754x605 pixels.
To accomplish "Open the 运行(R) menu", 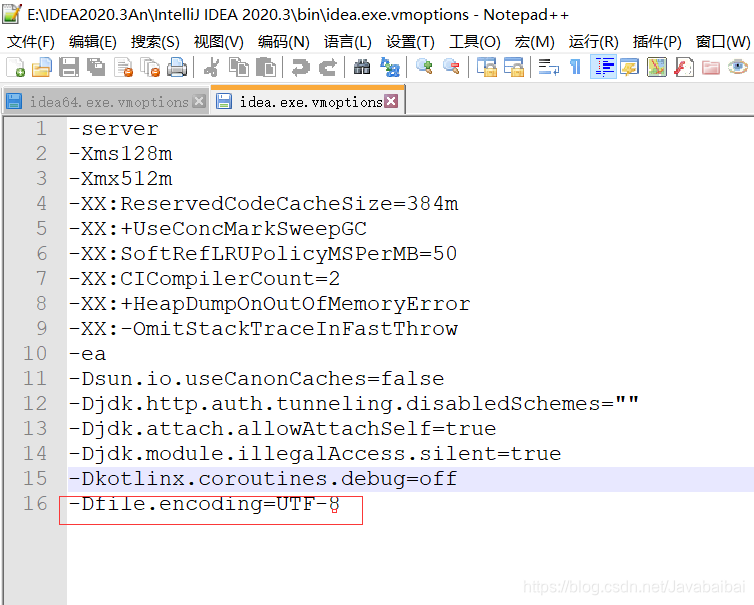I will coord(593,42).
